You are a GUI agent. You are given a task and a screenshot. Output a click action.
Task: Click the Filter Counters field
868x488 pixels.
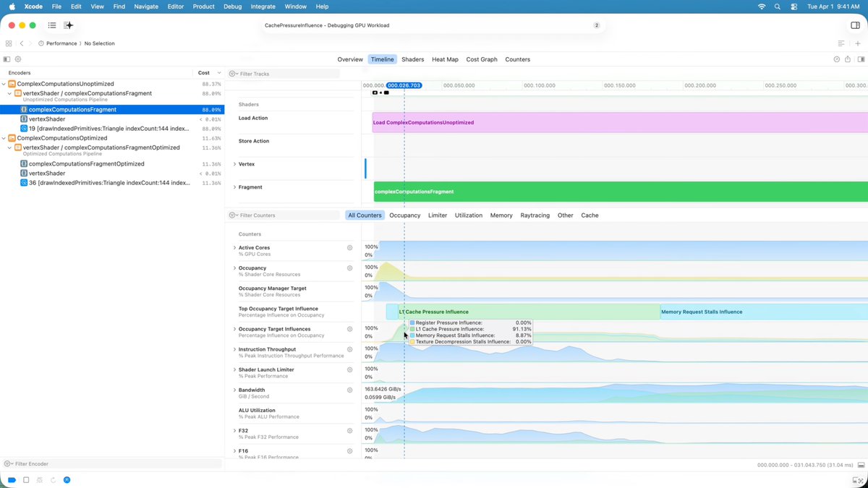(x=284, y=215)
